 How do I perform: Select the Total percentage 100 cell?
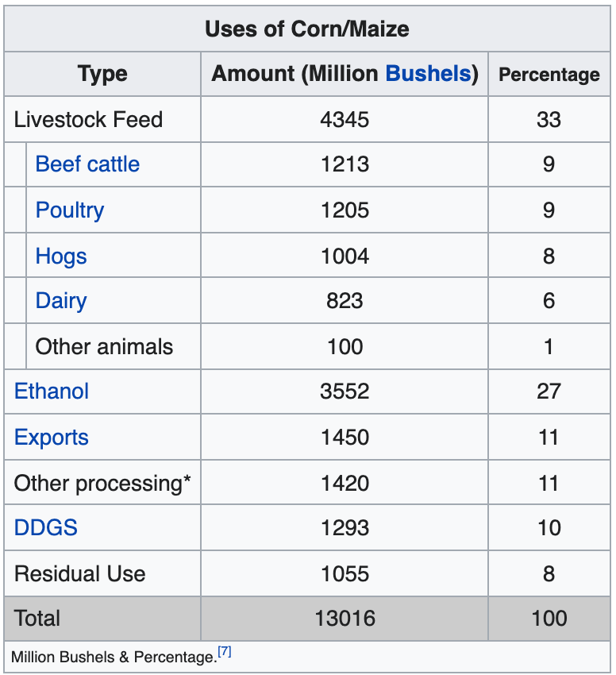click(x=549, y=619)
